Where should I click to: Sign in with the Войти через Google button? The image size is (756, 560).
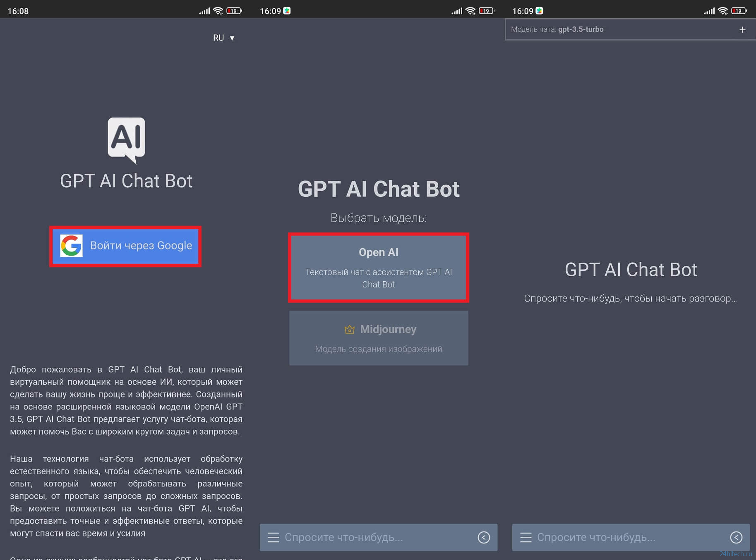coord(125,246)
